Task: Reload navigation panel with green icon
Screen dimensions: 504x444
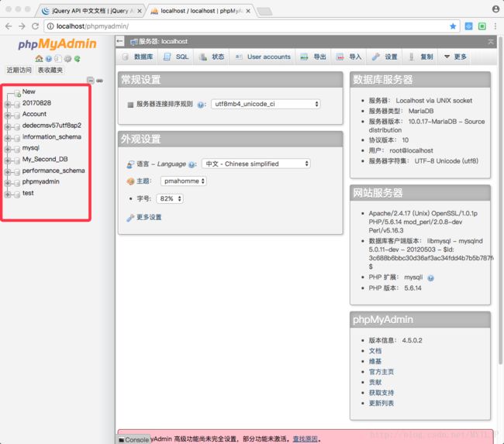Action: (x=77, y=58)
